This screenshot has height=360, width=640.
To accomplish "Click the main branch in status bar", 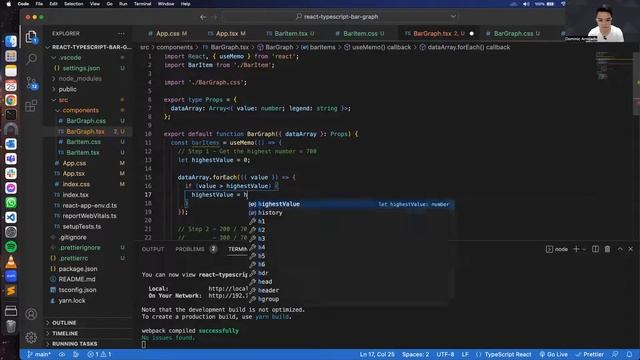I will [x=39, y=354].
